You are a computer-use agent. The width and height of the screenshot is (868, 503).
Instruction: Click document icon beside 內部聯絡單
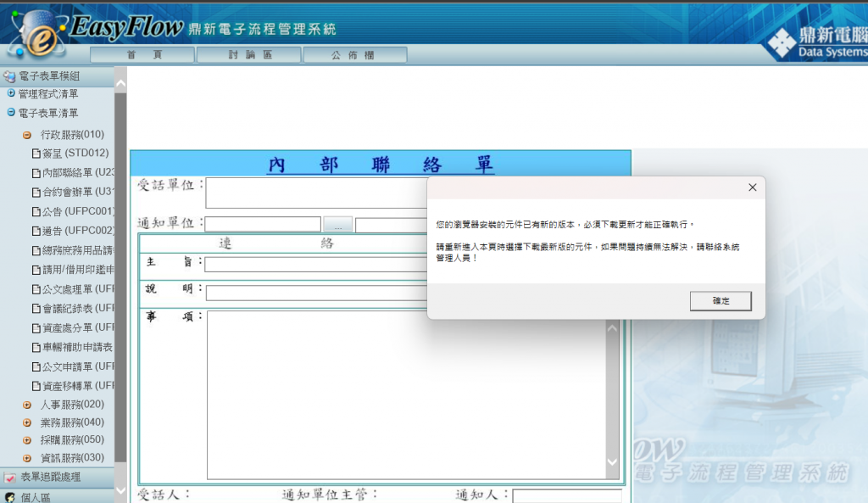pos(36,173)
